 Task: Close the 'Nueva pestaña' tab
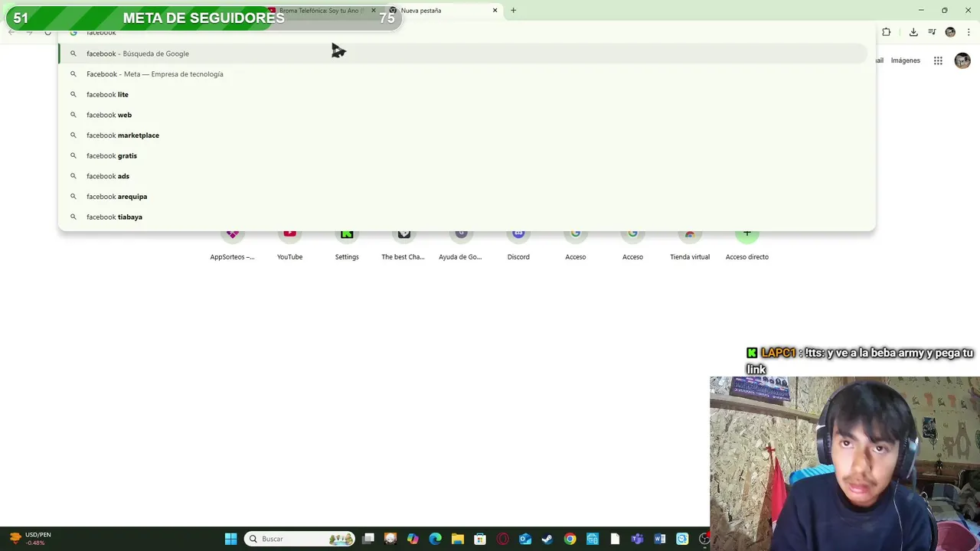[x=495, y=11]
